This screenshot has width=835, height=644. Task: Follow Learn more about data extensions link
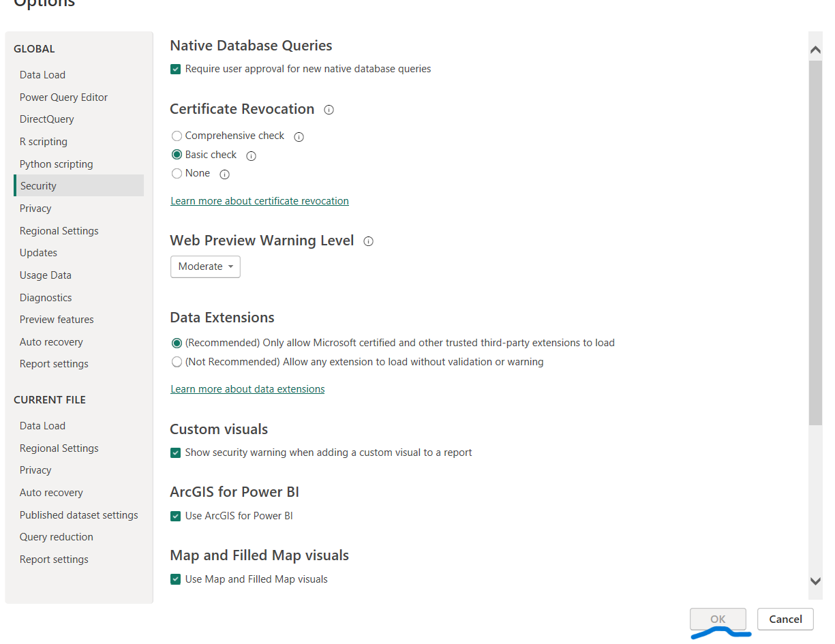click(247, 389)
